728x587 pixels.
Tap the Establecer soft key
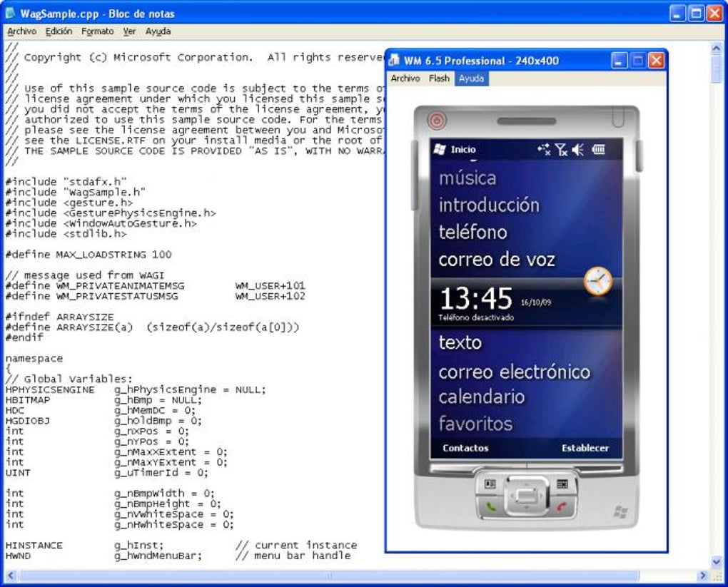[x=585, y=448]
